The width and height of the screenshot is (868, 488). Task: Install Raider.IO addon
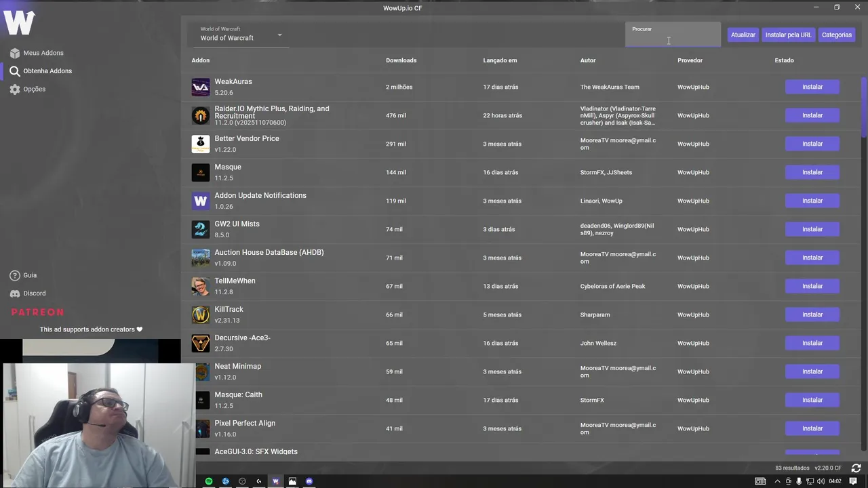[x=812, y=115]
